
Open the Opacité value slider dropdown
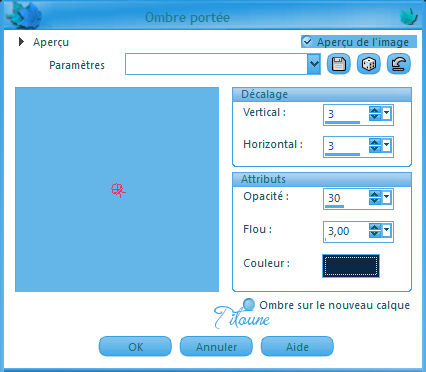pyautogui.click(x=386, y=197)
